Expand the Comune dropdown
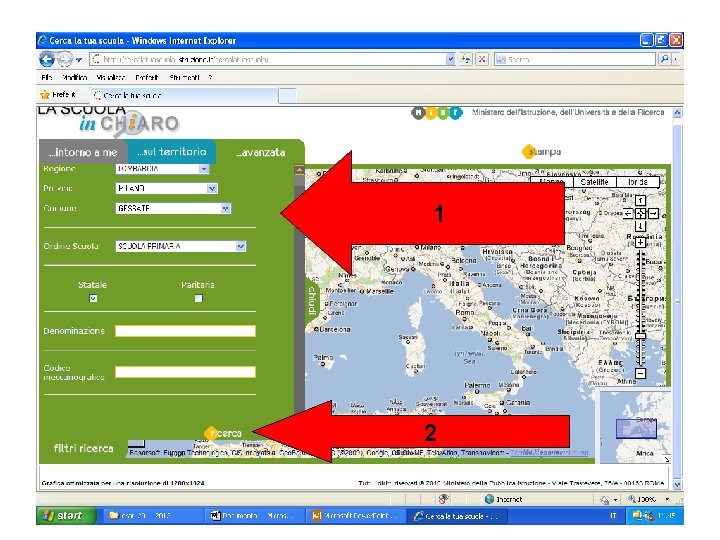This screenshot has width=720, height=540. (225, 208)
